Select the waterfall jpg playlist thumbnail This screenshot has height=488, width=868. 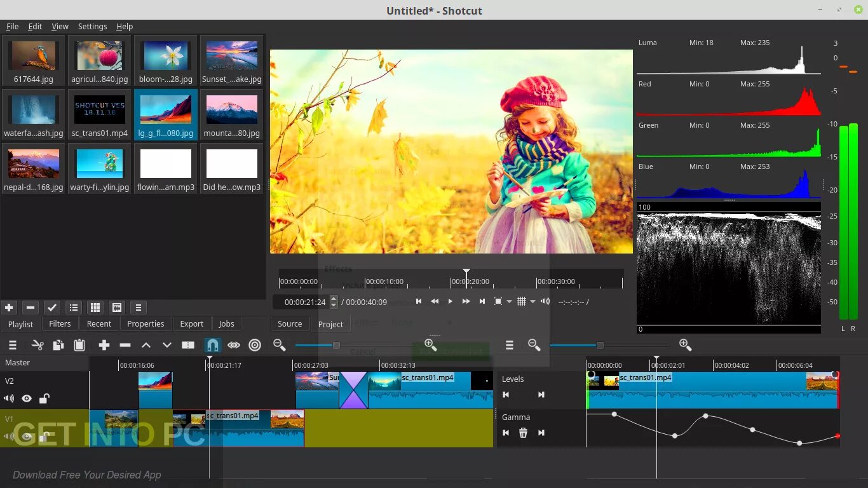click(34, 115)
